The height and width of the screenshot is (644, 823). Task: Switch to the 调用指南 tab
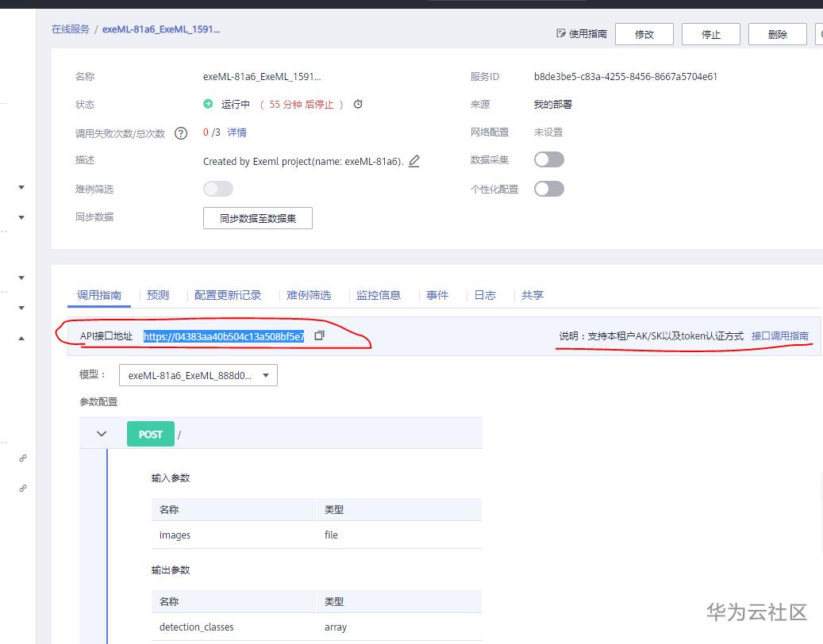click(99, 295)
